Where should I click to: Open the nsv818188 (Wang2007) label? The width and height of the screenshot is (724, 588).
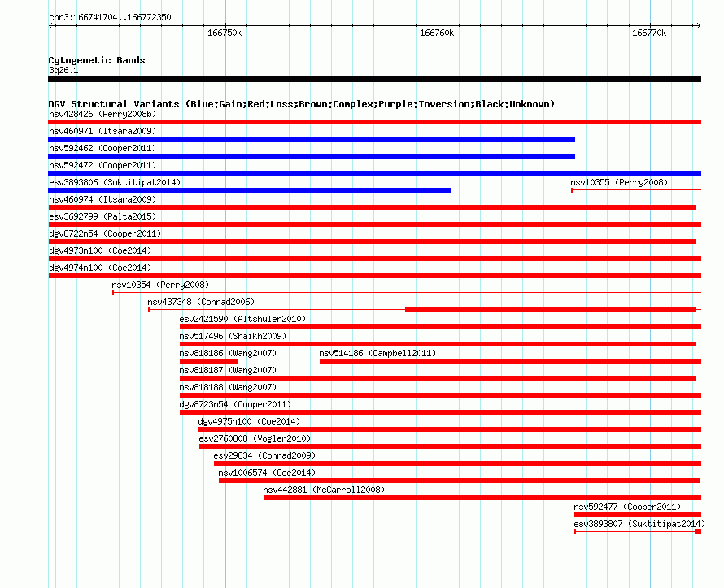(x=228, y=387)
